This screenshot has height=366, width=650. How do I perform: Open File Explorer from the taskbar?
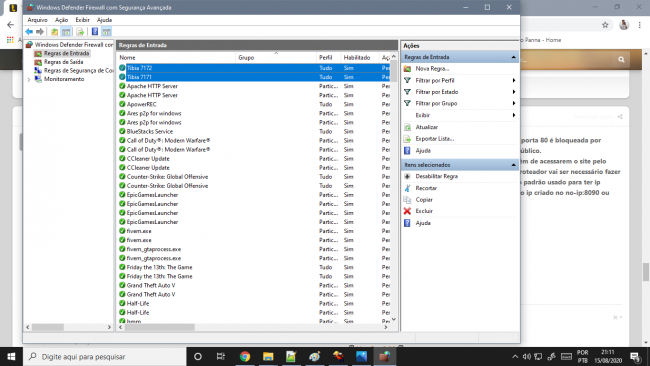click(268, 356)
